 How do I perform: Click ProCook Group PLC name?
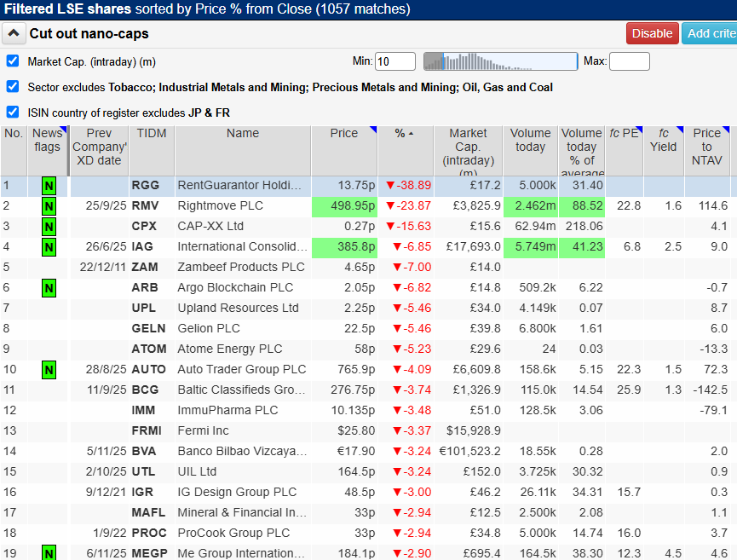coord(233,534)
